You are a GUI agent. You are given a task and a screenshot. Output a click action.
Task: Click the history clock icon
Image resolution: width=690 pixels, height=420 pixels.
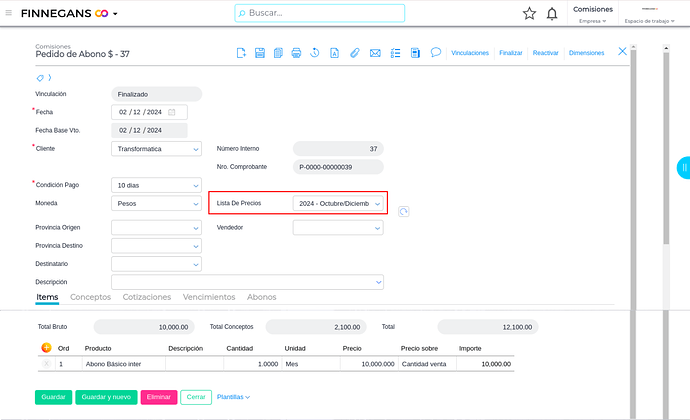[315, 52]
